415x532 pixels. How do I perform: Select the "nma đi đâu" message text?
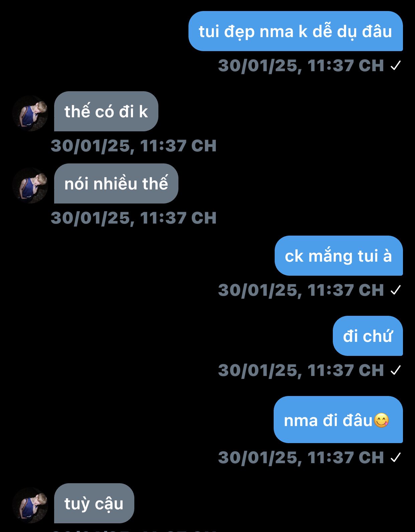[328, 420]
